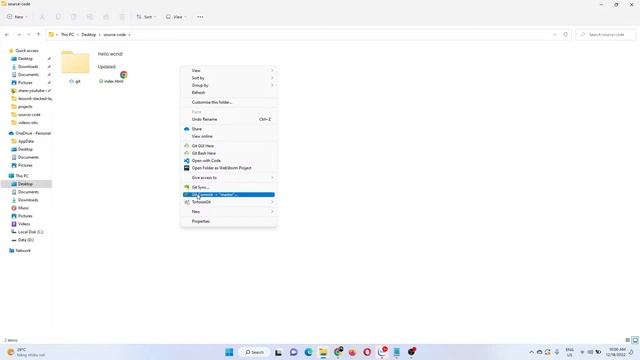640x360 pixels.
Task: Click the taskbar Search box
Action: coord(254,352)
